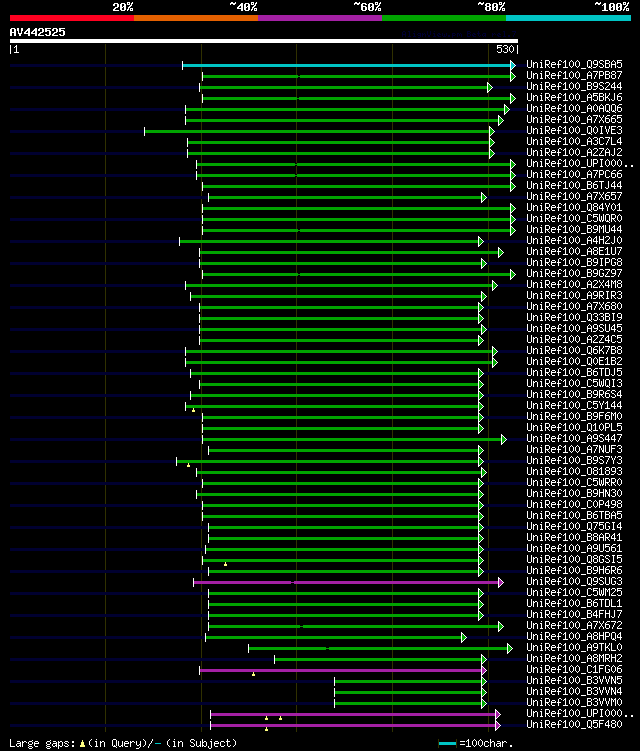
Task: Select label UniRef100_Q0IVE3
Action: pyautogui.click(x=574, y=130)
